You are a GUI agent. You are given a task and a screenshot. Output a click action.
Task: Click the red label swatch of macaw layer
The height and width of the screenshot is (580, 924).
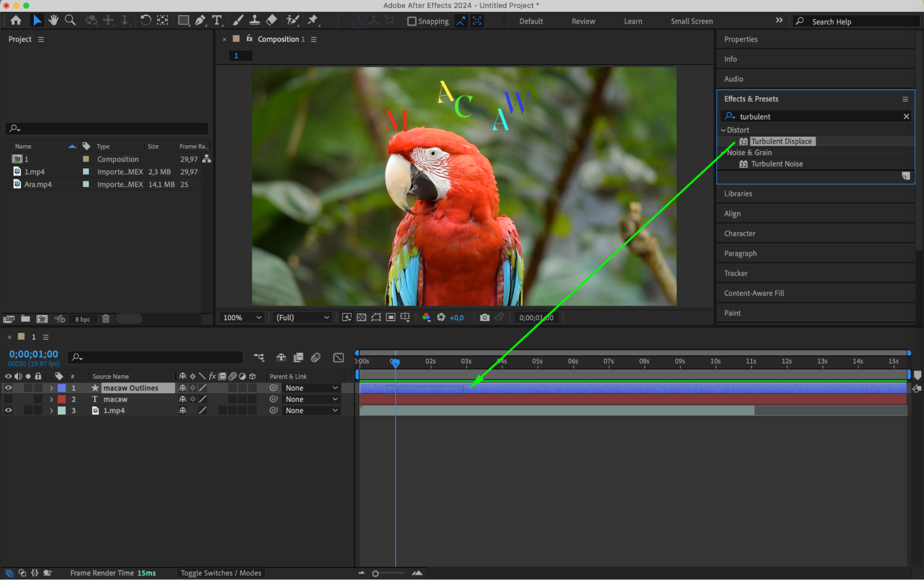61,399
